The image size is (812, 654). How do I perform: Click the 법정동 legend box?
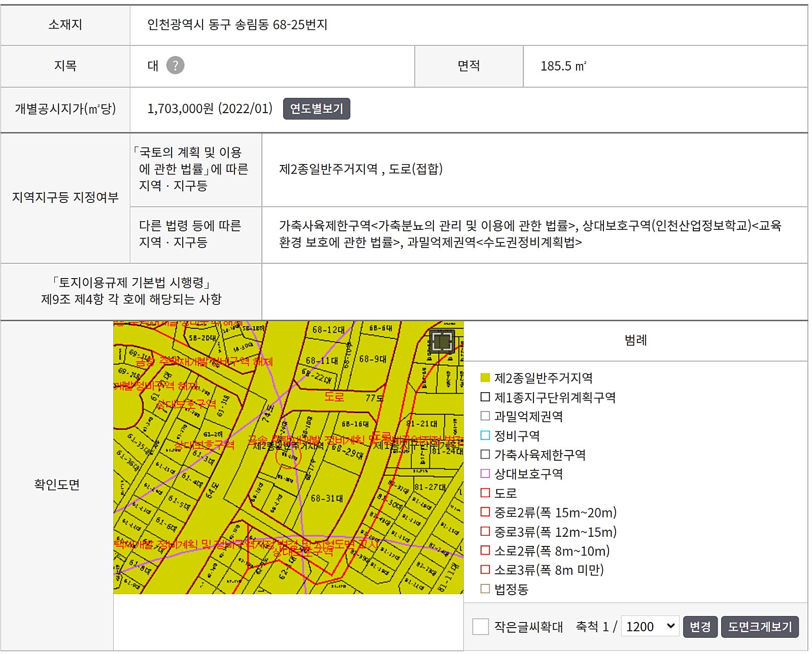[485, 589]
